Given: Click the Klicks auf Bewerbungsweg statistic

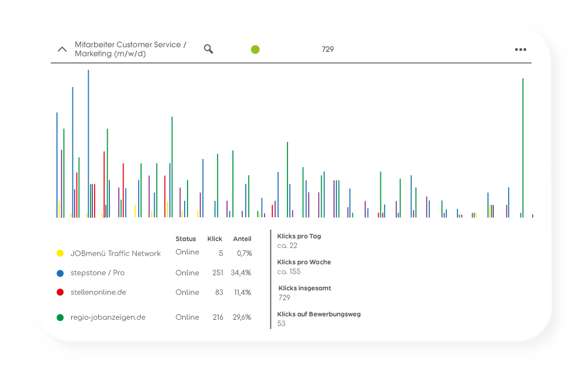Looking at the screenshot, I should point(319,314).
